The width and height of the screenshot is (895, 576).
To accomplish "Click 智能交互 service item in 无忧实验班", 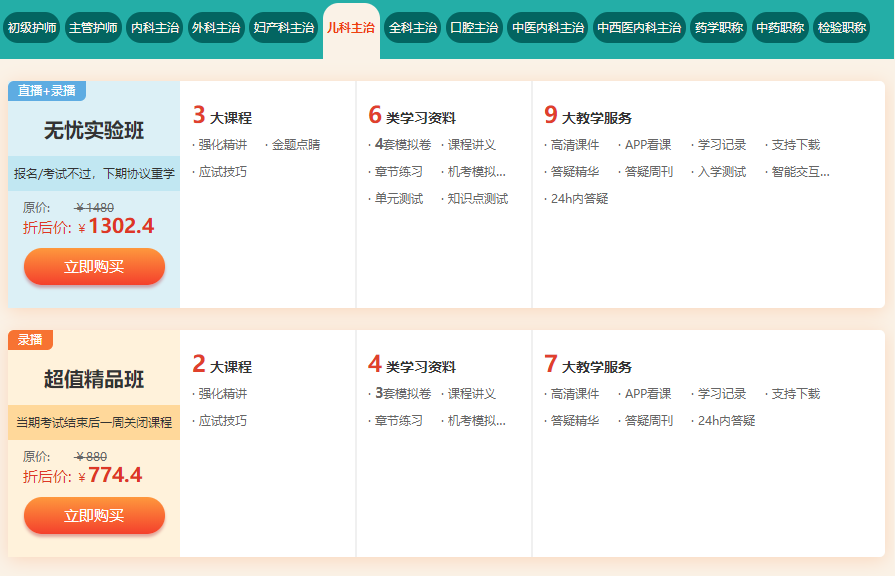I will pyautogui.click(x=799, y=172).
